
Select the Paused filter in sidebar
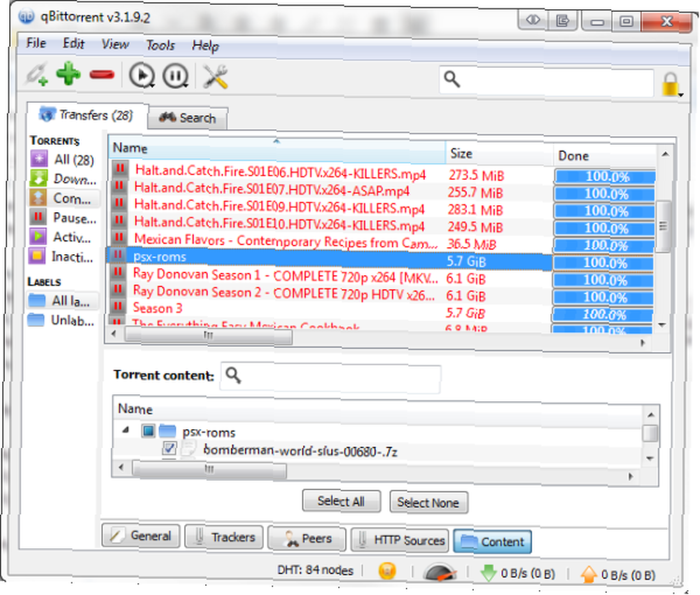coord(64,218)
